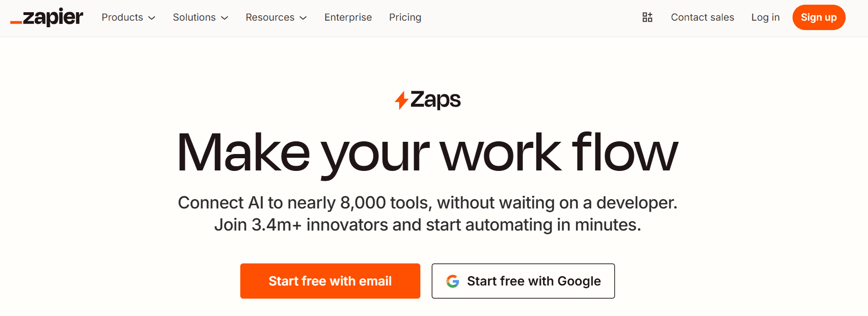Screen dimensions: 868x316
Task: Select Resources in the top navigation
Action: tap(270, 17)
